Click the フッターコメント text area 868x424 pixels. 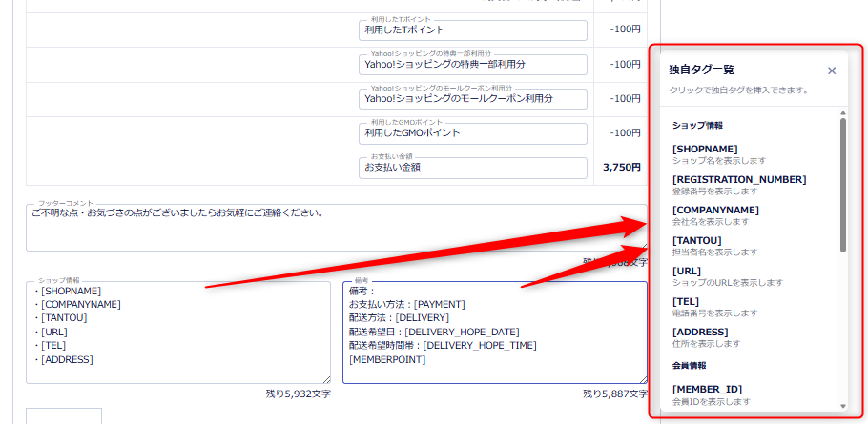pos(335,229)
